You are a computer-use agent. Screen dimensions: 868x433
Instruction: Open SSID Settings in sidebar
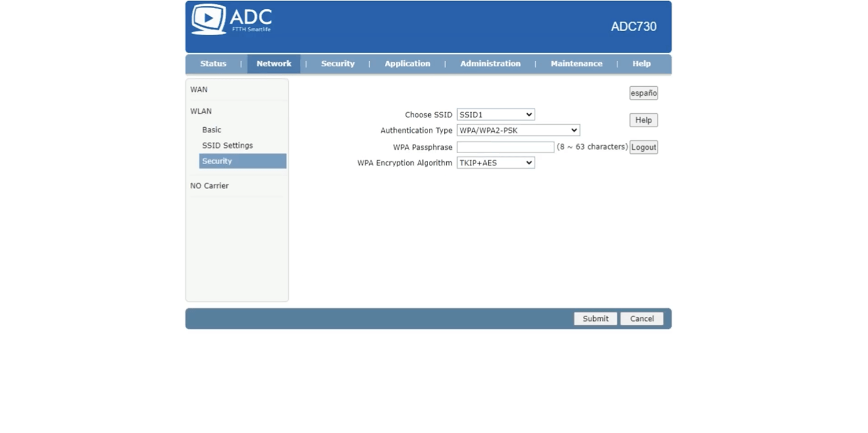point(227,146)
